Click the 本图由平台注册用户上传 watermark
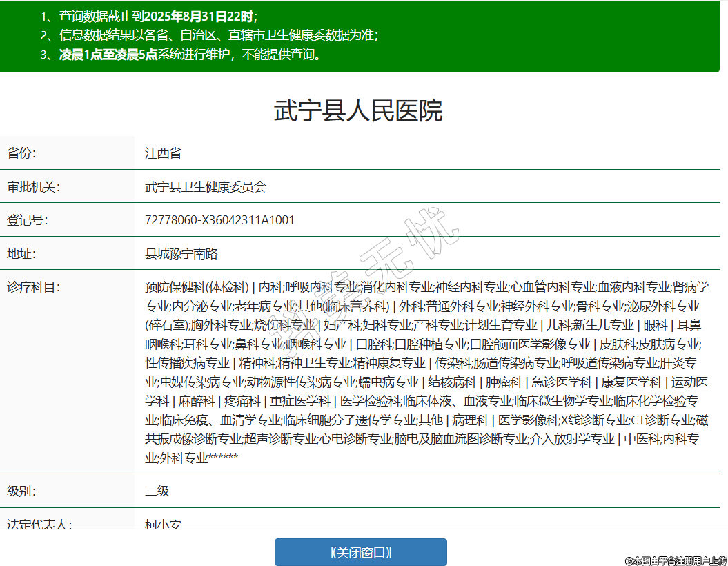728x566 pixels. point(676,560)
